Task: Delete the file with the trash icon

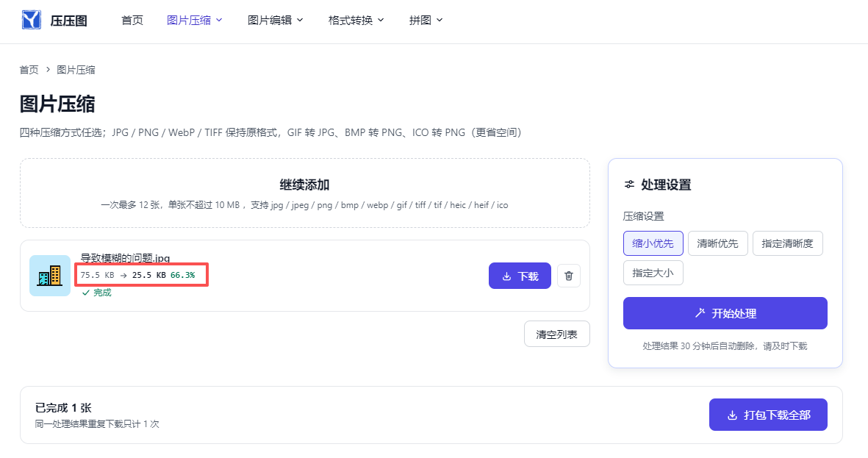Action: pyautogui.click(x=569, y=276)
